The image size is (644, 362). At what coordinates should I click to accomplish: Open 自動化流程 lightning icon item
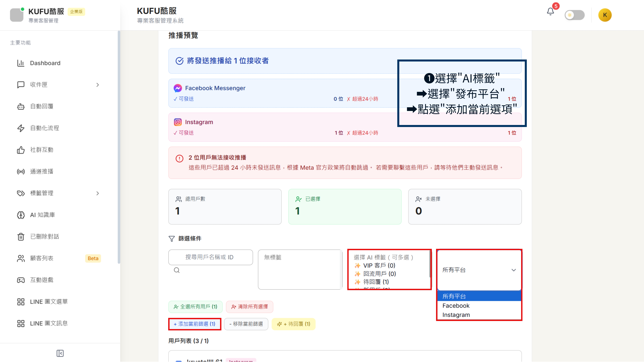pos(45,128)
